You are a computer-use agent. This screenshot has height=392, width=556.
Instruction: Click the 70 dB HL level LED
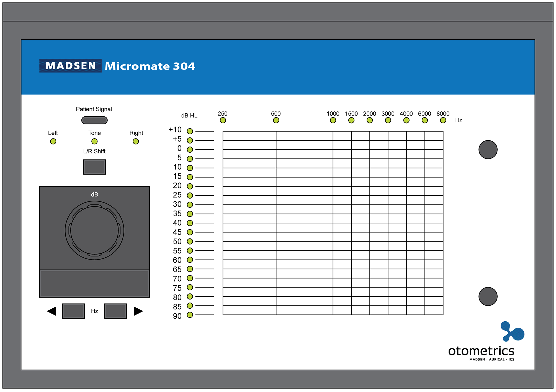190,278
